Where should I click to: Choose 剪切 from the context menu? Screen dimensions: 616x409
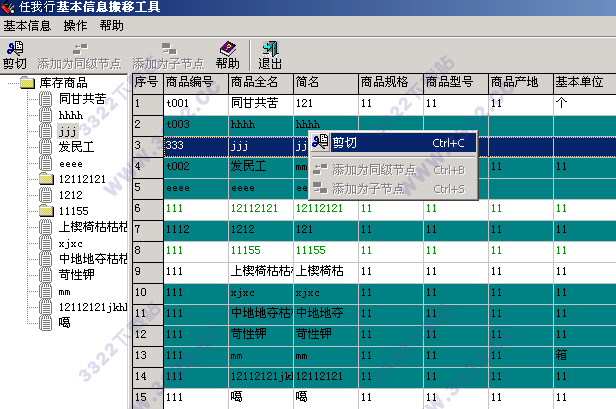tap(344, 143)
